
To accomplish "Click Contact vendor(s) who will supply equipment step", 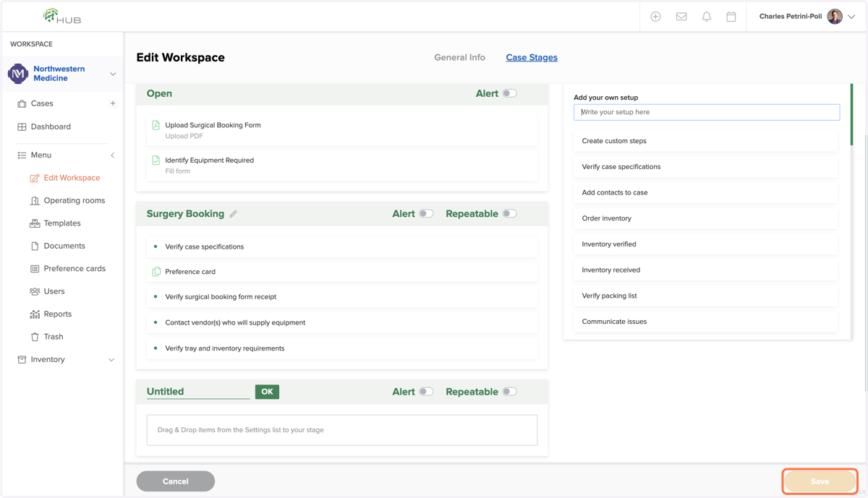I will coord(342,322).
